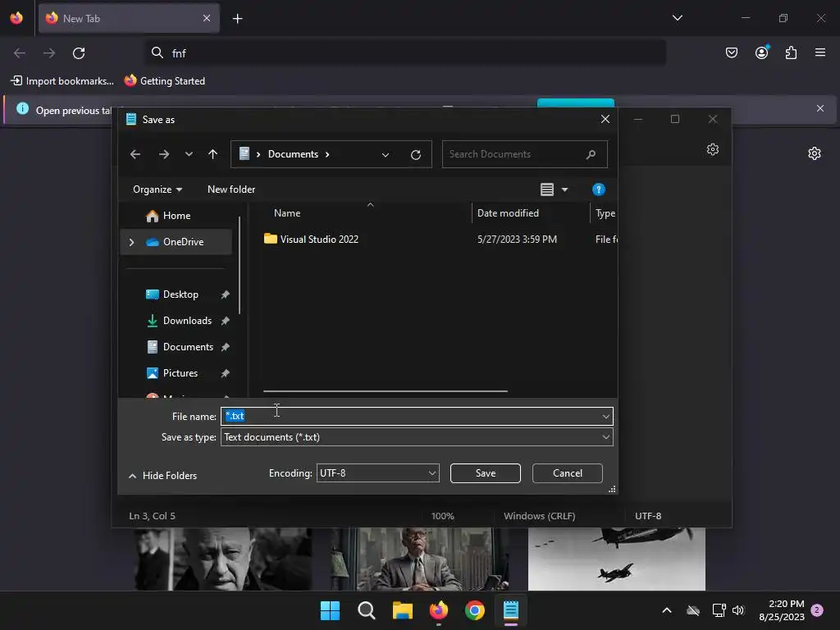Screen dimensions: 840x630
Task: Dismiss the Open previous tabs notification
Action: point(819,108)
